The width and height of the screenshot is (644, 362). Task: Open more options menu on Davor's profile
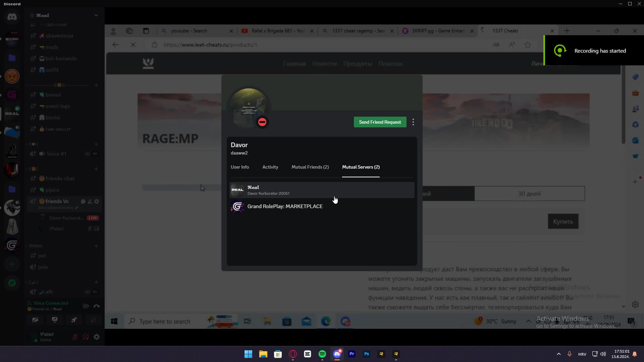[x=413, y=122]
